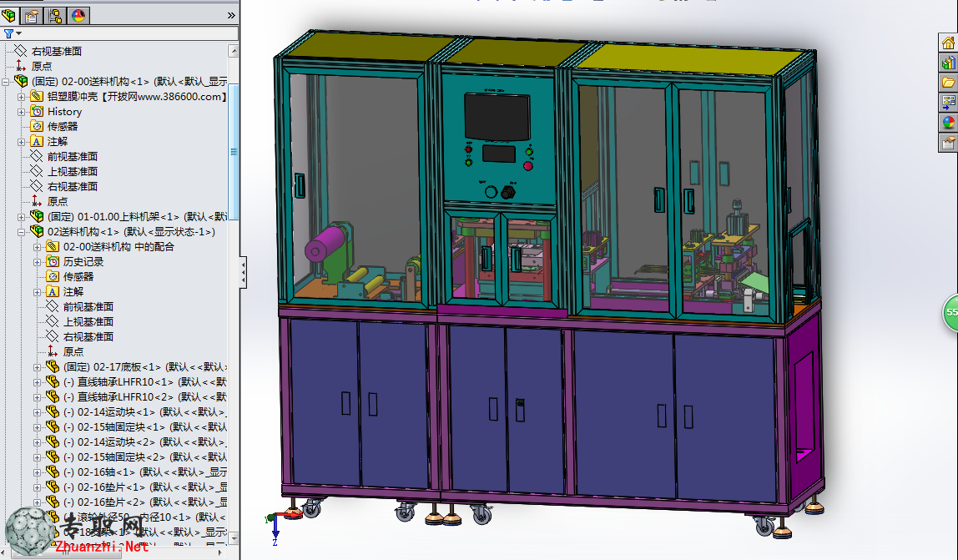Click the History folder clock icon
This screenshot has height=560, width=958.
[37, 111]
